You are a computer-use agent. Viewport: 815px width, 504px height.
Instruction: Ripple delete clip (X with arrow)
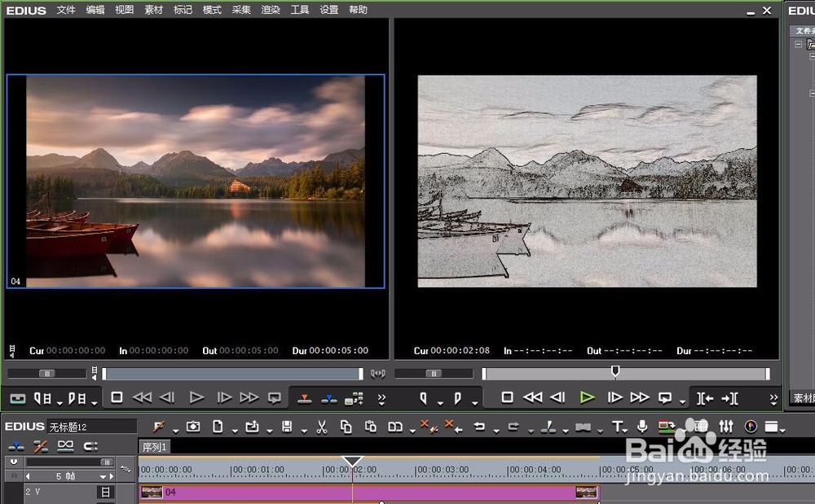(454, 427)
